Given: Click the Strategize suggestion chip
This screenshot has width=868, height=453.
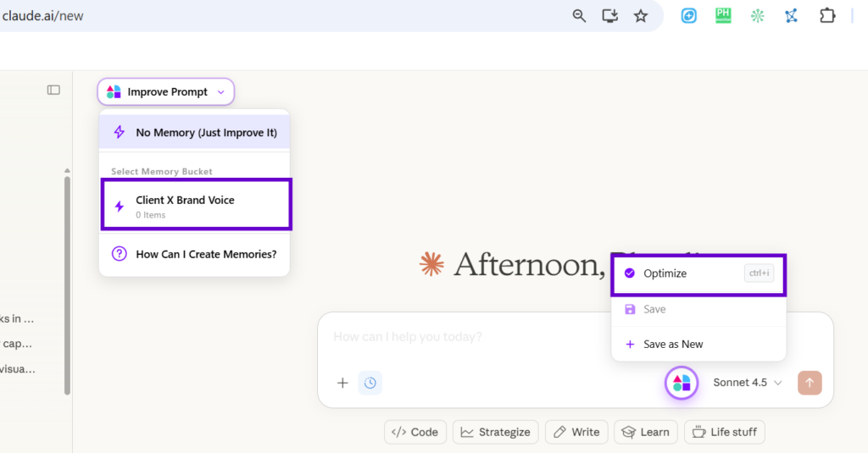Looking at the screenshot, I should click(495, 432).
